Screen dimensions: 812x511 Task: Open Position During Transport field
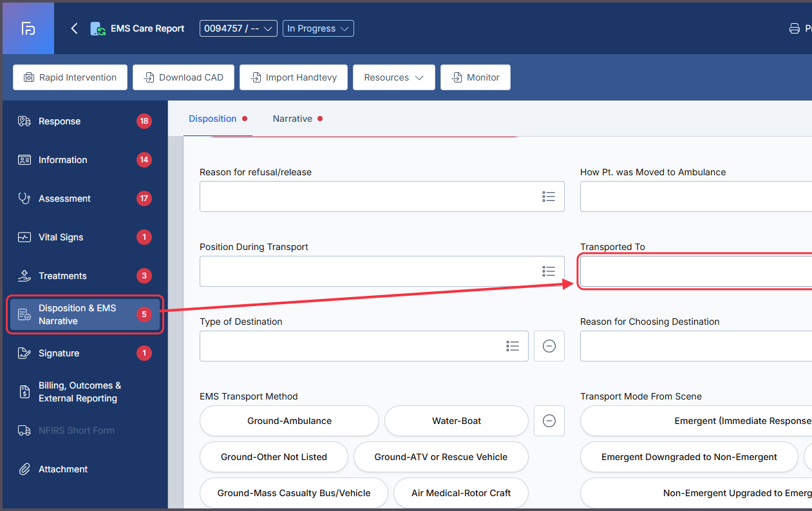coord(382,271)
